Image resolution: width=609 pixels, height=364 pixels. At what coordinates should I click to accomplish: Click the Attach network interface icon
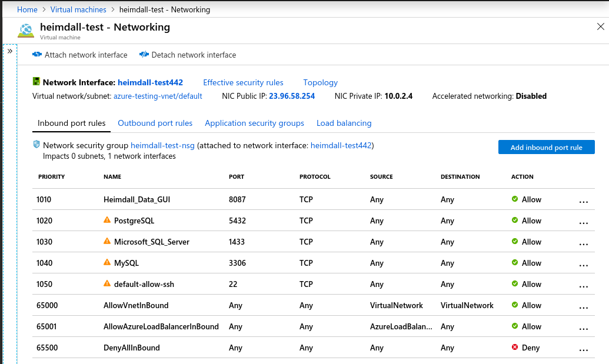pos(37,55)
